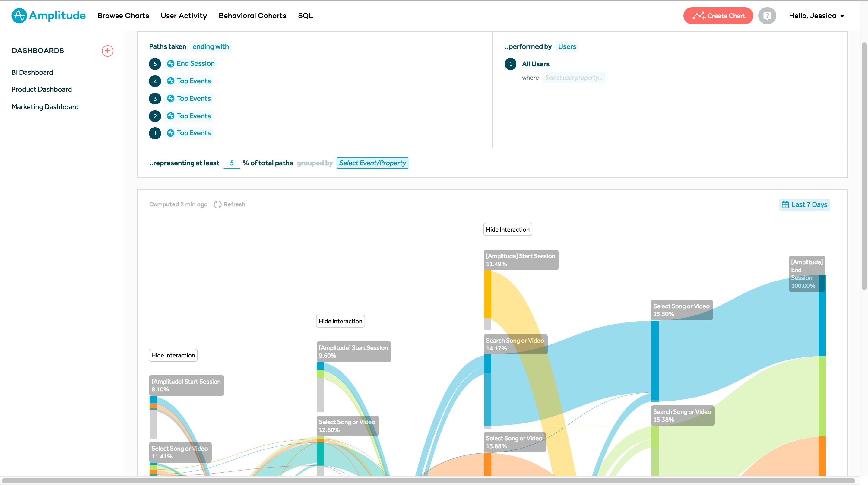This screenshot has height=485, width=868.
Task: Open the Marketing Dashboard link
Action: point(45,107)
